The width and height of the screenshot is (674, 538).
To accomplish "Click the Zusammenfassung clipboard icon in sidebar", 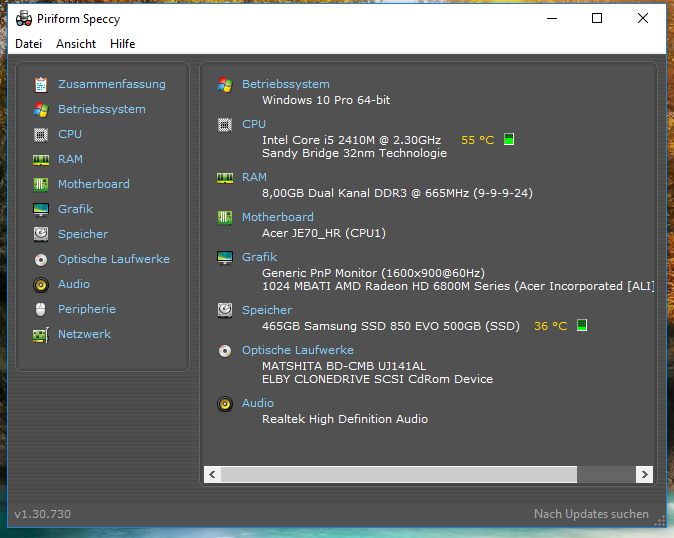I will tap(41, 85).
